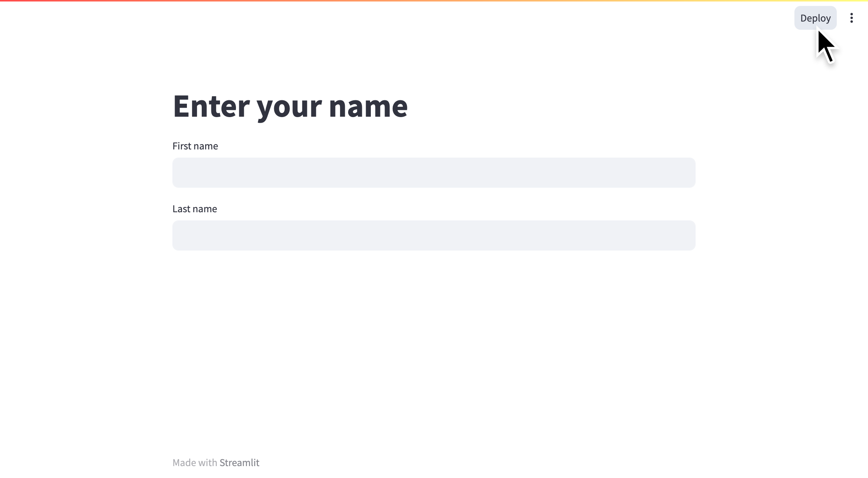
Task: Click the word "Made" in the footer
Action: [x=184, y=463]
